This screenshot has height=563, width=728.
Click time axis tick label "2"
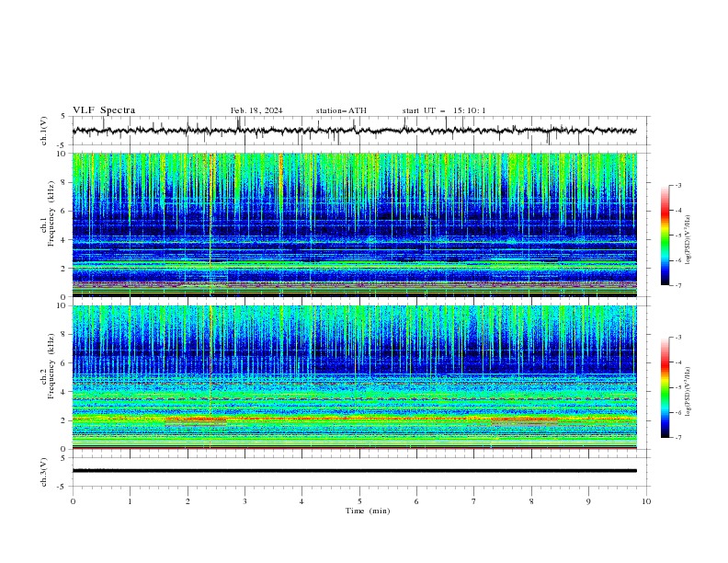188,501
